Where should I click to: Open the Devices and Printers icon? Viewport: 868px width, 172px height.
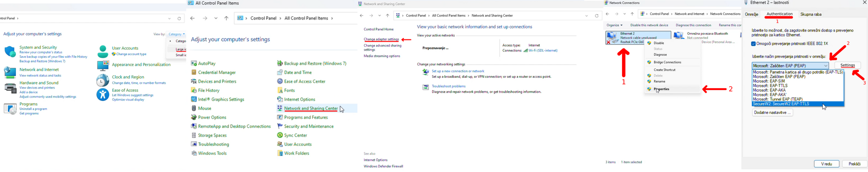[x=194, y=81]
